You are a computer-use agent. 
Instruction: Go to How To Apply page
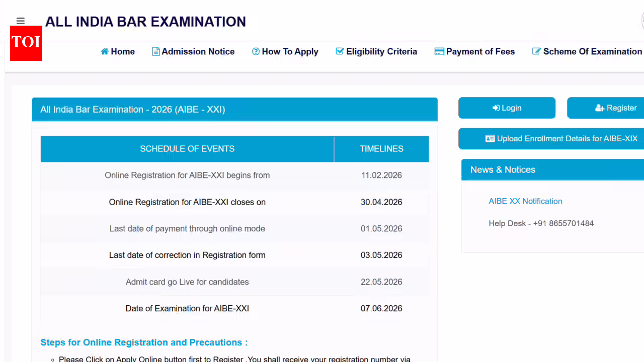point(285,51)
